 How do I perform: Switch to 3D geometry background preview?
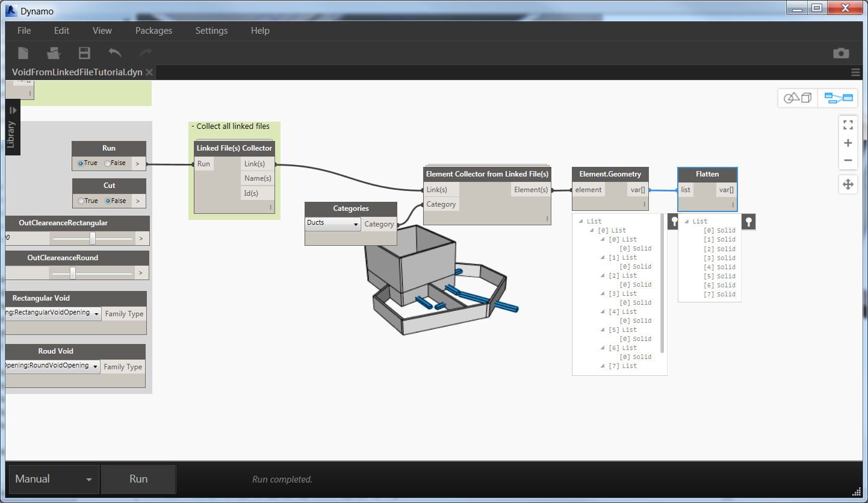[798, 98]
